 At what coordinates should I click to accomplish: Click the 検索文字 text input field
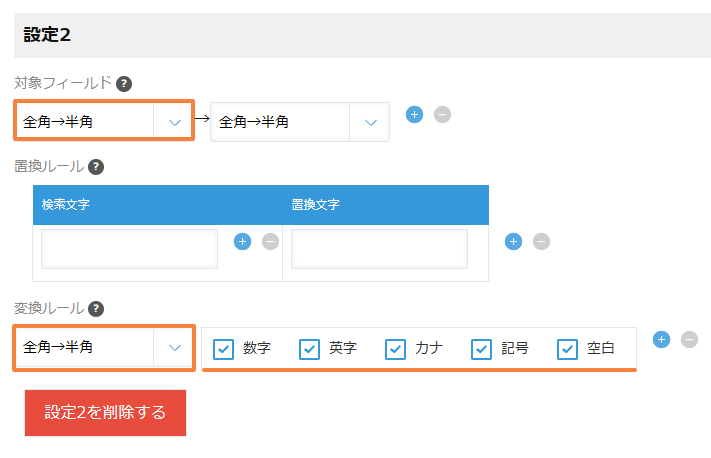129,249
